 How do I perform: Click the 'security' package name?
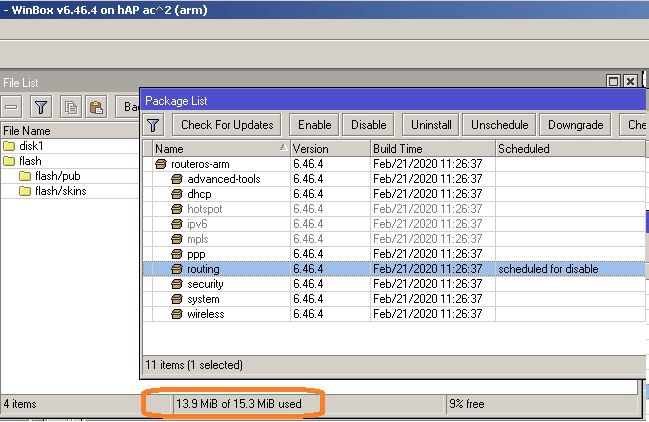tap(205, 284)
